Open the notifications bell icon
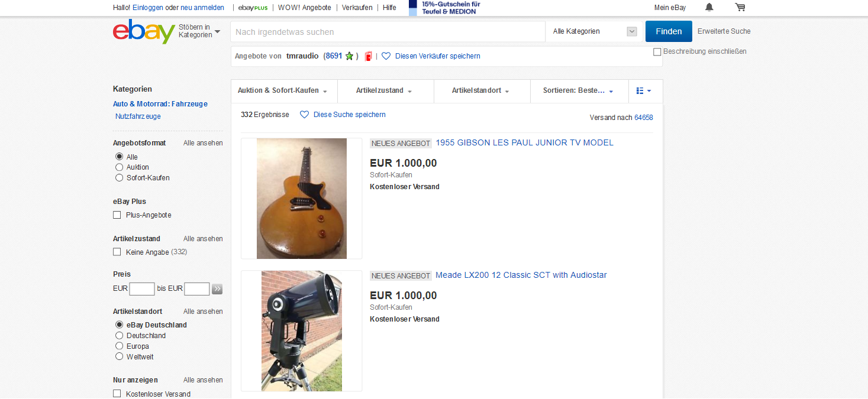Viewport: 868px width, 399px height. [x=709, y=7]
